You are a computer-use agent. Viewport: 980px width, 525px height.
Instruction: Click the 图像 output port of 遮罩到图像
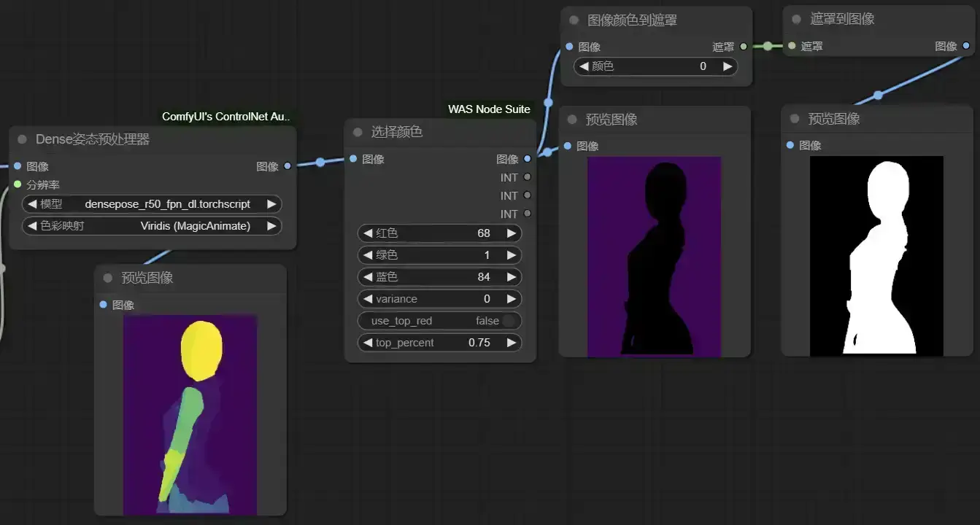tap(966, 46)
